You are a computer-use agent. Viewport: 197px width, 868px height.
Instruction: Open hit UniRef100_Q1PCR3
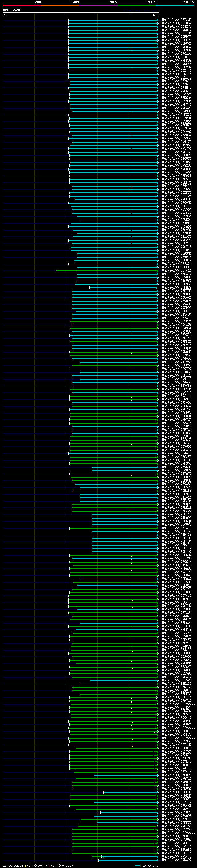[x=176, y=40]
